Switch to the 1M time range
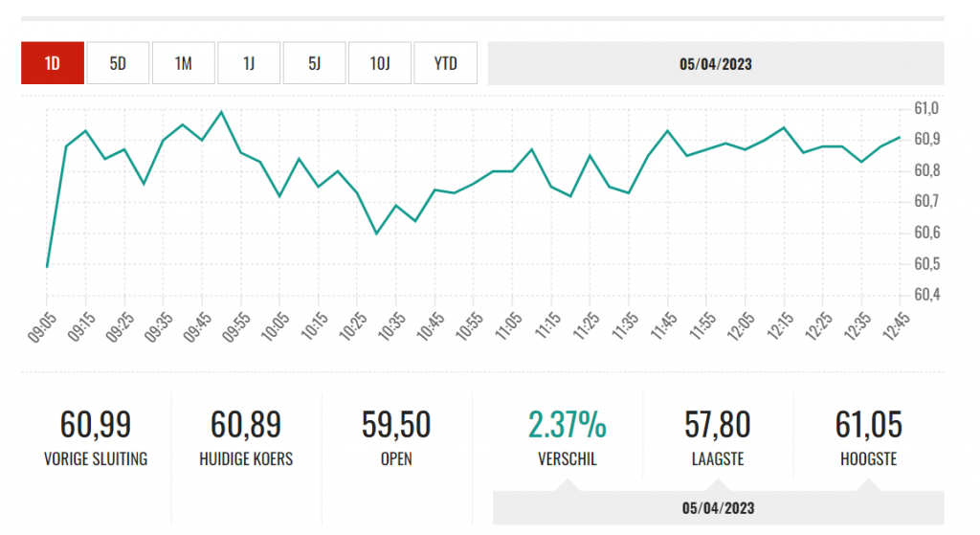The image size is (980, 535). click(x=184, y=63)
